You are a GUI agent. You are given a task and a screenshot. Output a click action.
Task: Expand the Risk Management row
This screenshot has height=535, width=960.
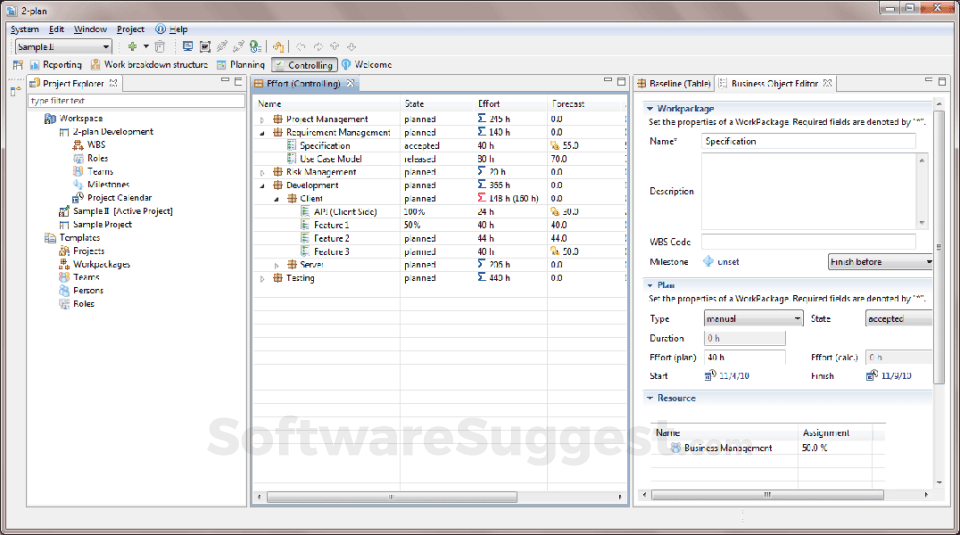point(262,173)
